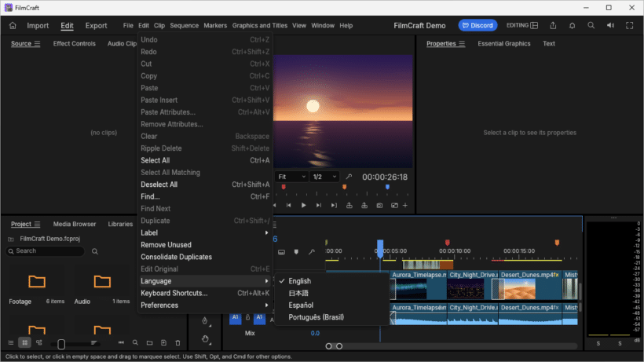The width and height of the screenshot is (644, 362).
Task: Export a frame with camera icon
Action: tap(379, 205)
